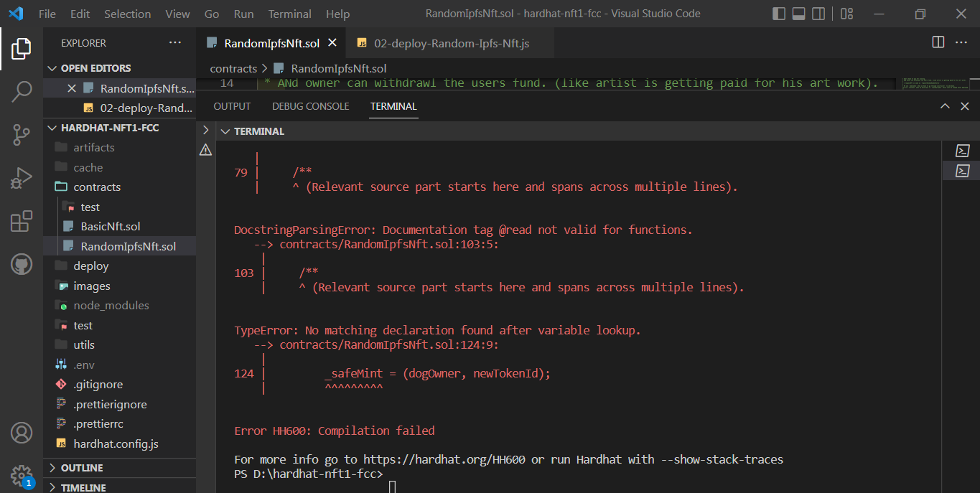
Task: Click Customize Layout icon in title bar
Action: click(x=846, y=14)
